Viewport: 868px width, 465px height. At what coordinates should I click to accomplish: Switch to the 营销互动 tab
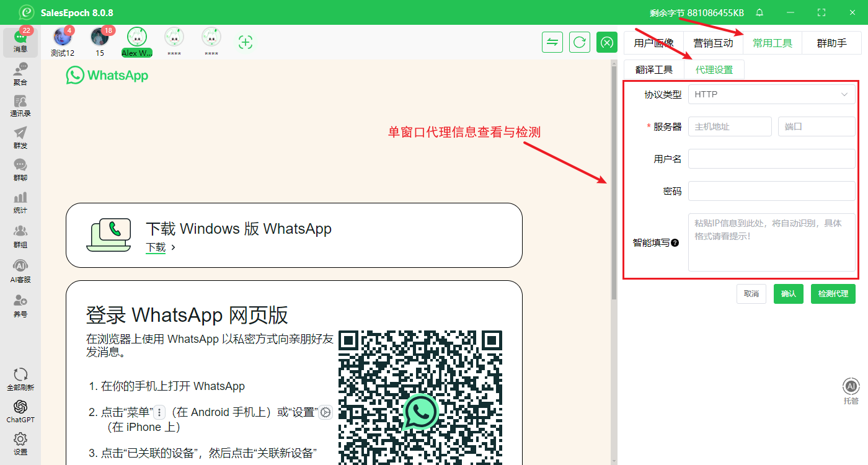[x=713, y=43]
